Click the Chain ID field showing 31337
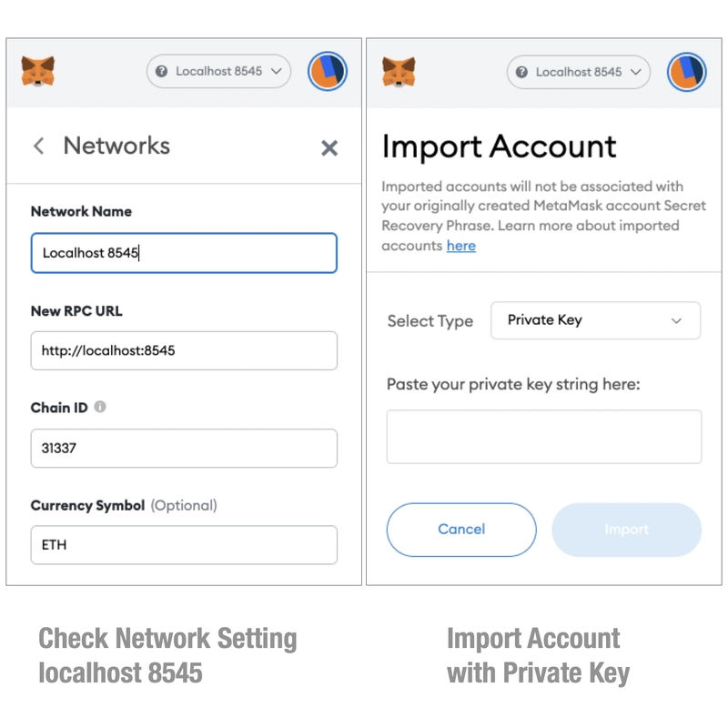 184,448
